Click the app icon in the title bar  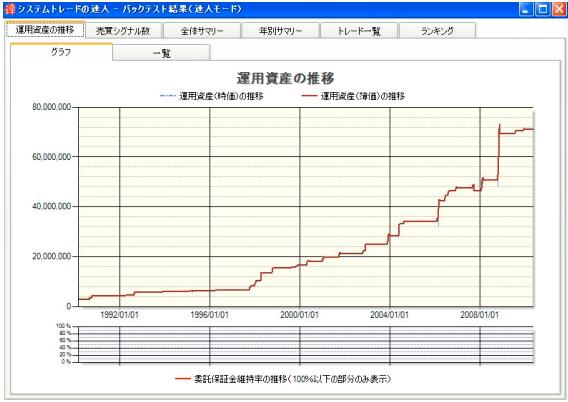click(10, 9)
